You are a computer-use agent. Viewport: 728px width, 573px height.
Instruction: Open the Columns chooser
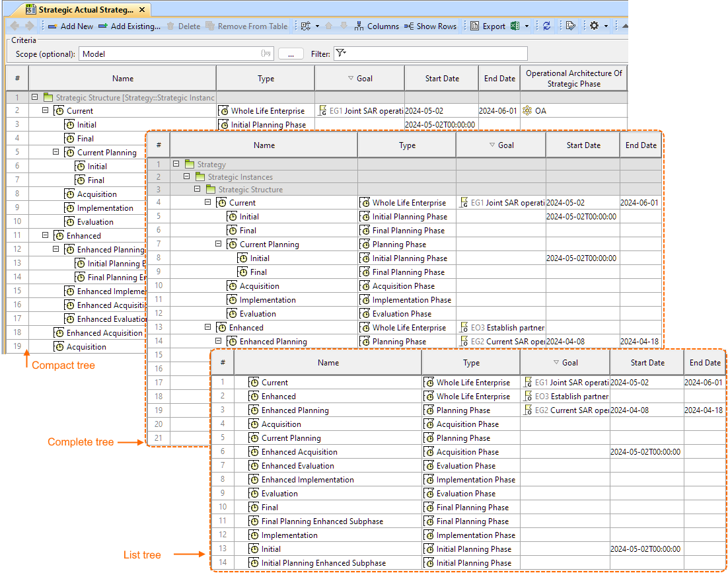point(377,26)
